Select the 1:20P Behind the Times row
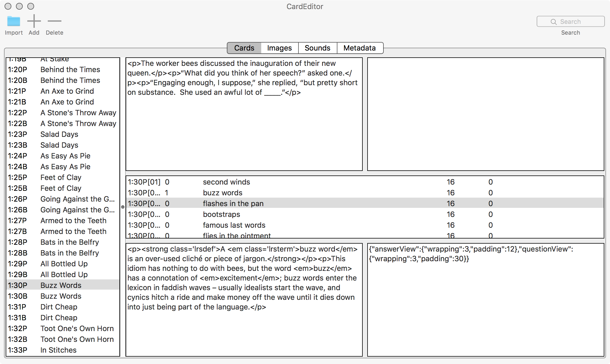This screenshot has height=364, width=610. 63,70
